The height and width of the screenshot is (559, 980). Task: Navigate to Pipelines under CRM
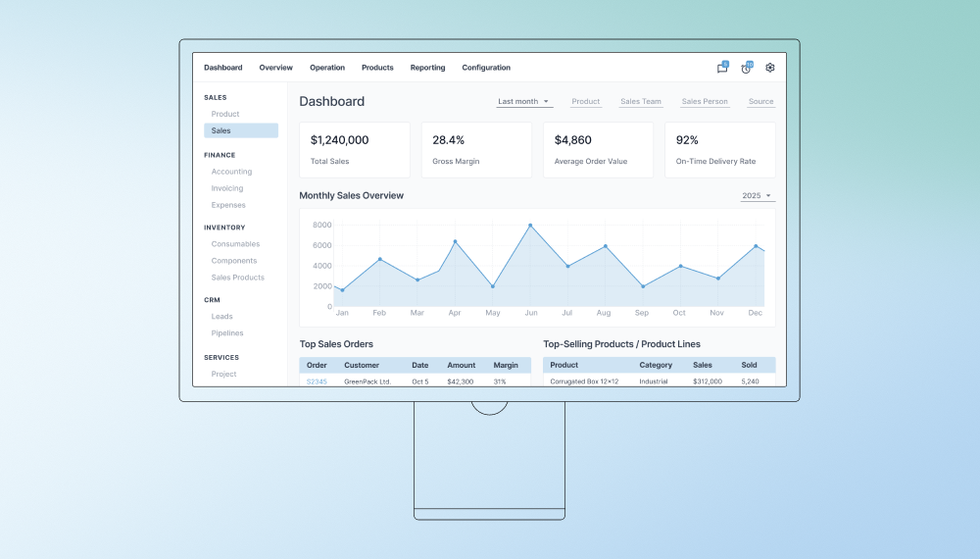tap(227, 333)
